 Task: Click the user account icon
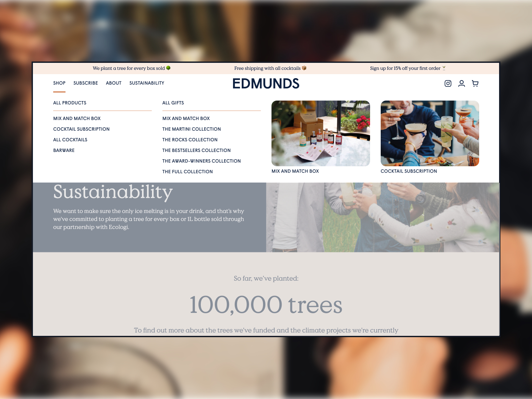coord(462,83)
